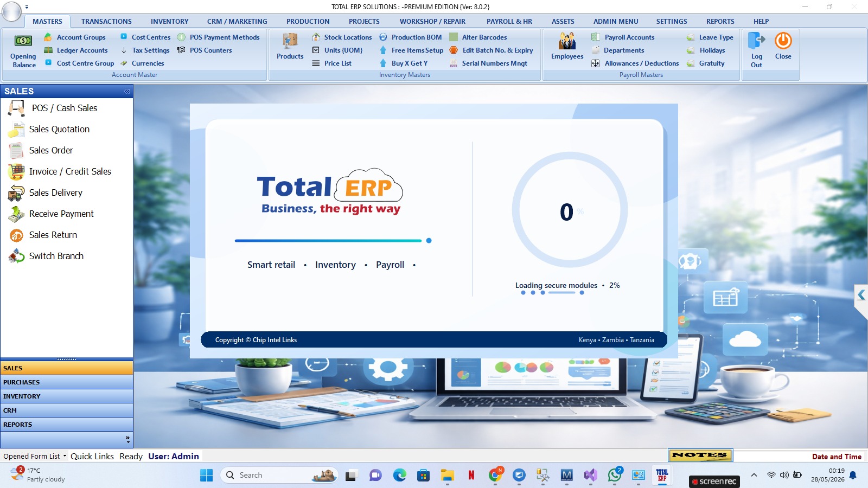Click the NOTES button

(x=700, y=455)
